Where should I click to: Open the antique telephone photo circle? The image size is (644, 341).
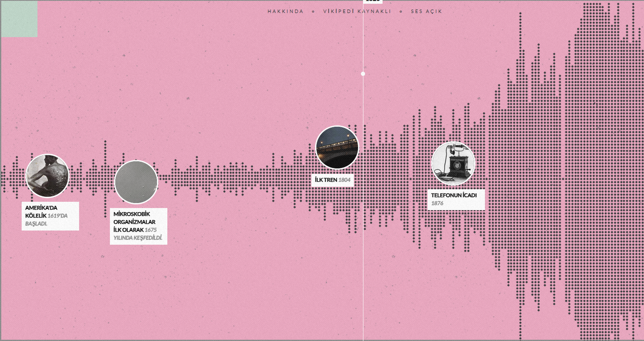(x=453, y=163)
